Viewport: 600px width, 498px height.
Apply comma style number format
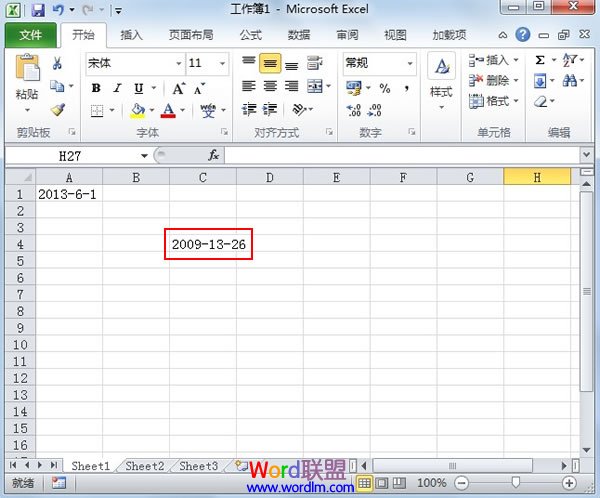click(x=406, y=88)
